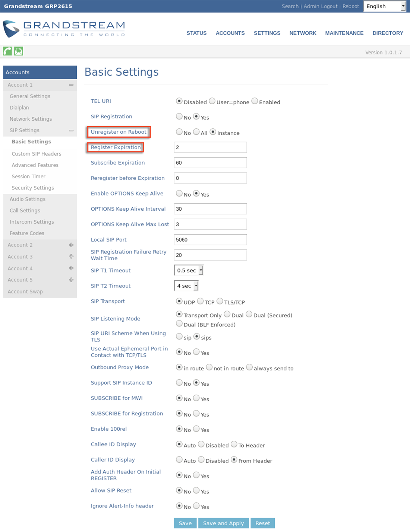This screenshot has width=410, height=532.
Task: Select Yes for Allow SIP Reset
Action: (x=196, y=490)
